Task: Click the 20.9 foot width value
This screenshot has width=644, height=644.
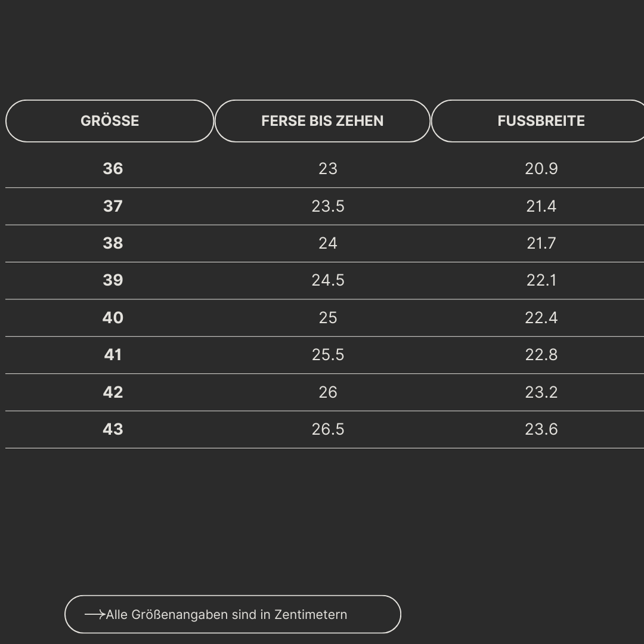Action: pyautogui.click(x=541, y=169)
